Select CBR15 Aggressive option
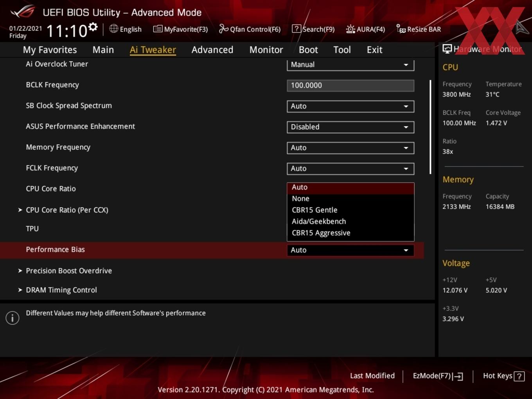Viewport: 532px width, 399px height. pos(350,233)
